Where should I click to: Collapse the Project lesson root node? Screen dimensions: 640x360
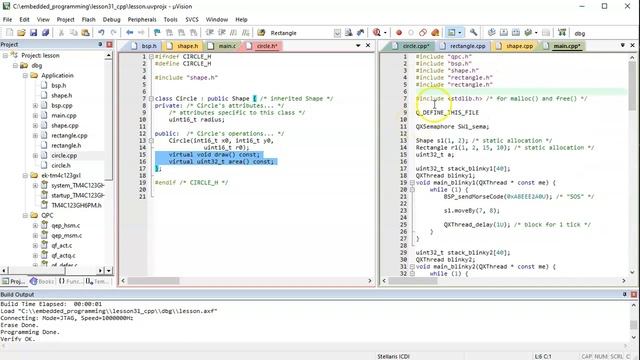[6, 55]
